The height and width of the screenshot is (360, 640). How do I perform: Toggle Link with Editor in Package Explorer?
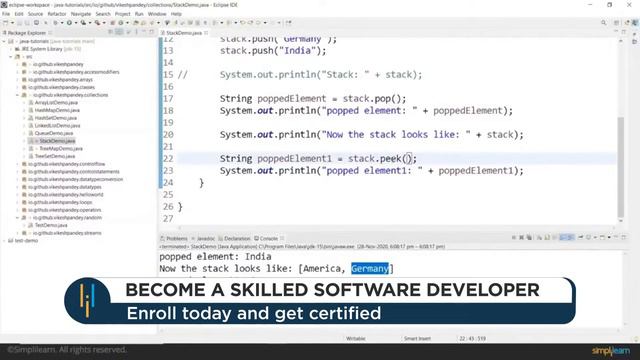pyautogui.click(x=119, y=32)
